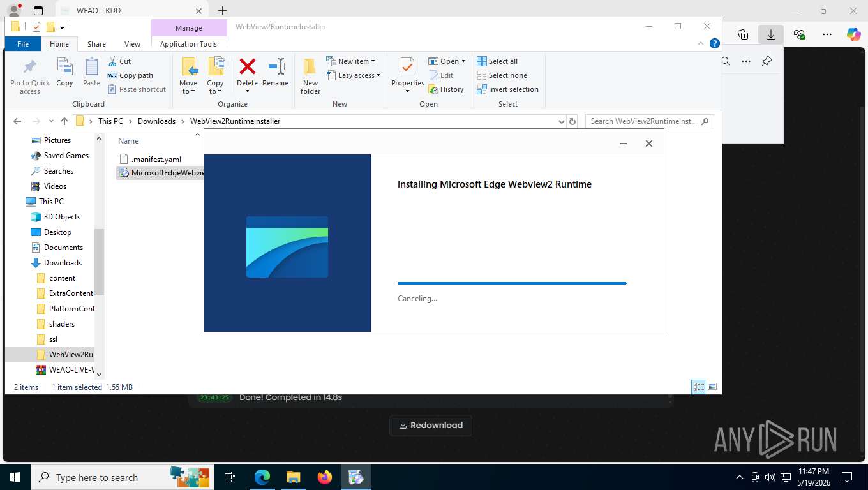
Task: Click the Explorer back arrow
Action: click(x=17, y=121)
